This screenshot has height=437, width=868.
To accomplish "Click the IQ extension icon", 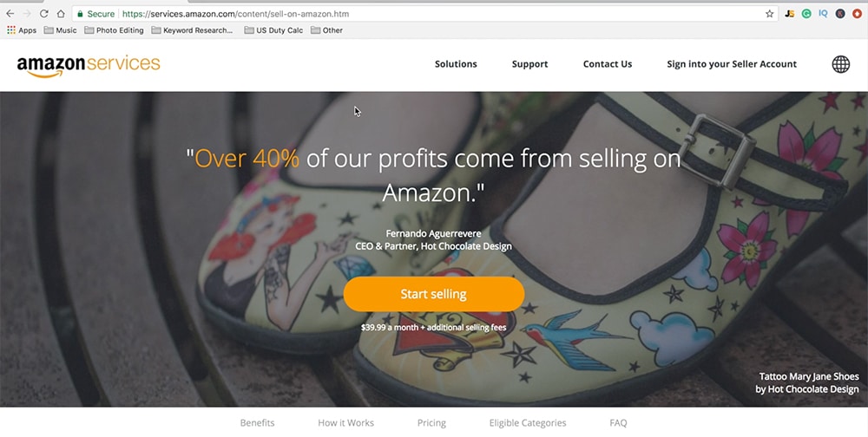I will coord(823,14).
